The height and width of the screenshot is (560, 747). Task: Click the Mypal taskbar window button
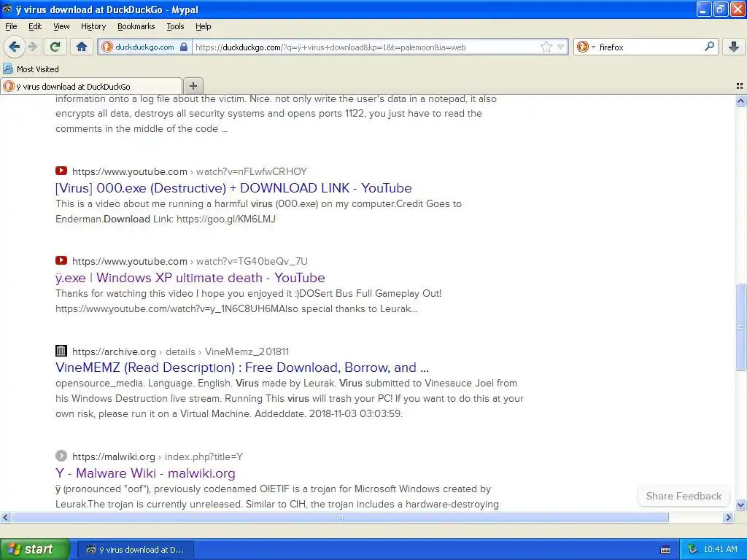135,550
